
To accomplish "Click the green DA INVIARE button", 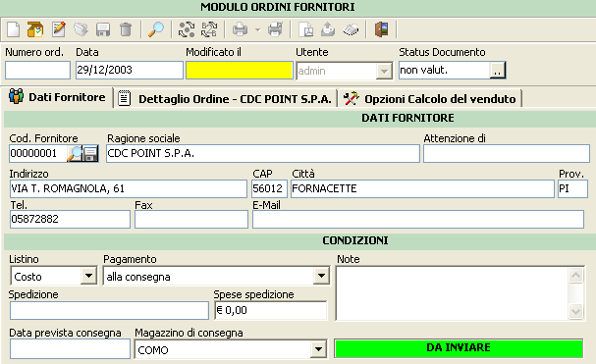I will point(459,348).
